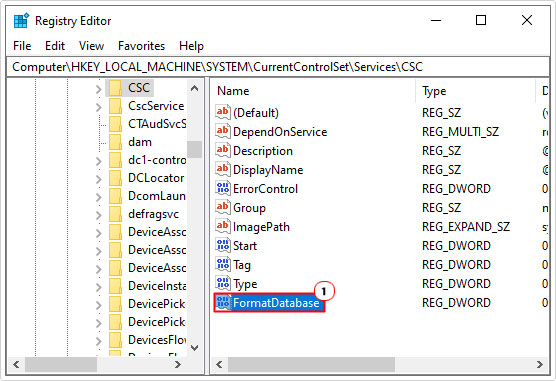Open the File menu
The height and width of the screenshot is (381, 556).
click(x=22, y=46)
